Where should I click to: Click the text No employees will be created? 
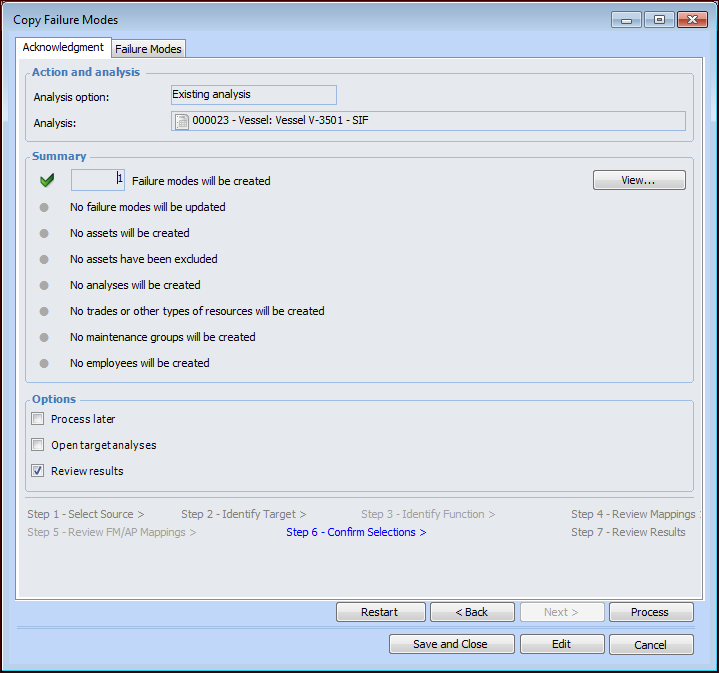coord(140,363)
